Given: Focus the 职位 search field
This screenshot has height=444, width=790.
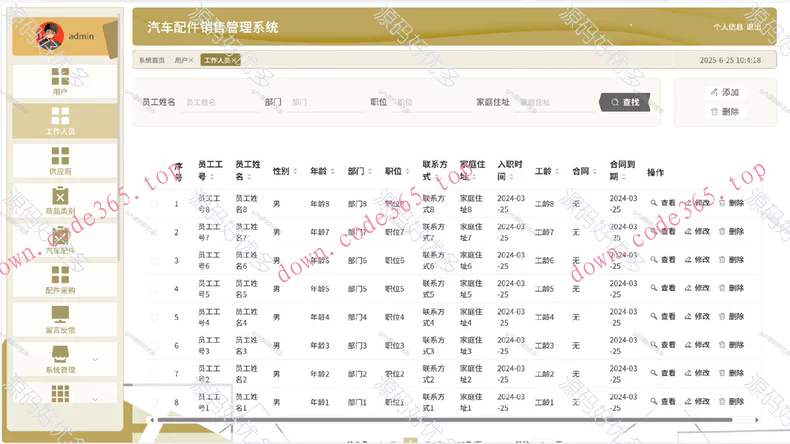Looking at the screenshot, I should coord(432,102).
